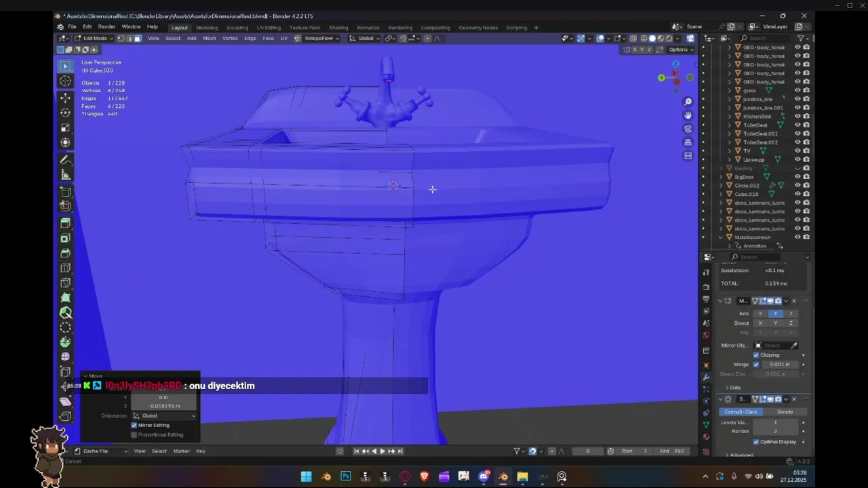Toggle X-ray display in viewport header
868x488 pixels.
[633, 39]
